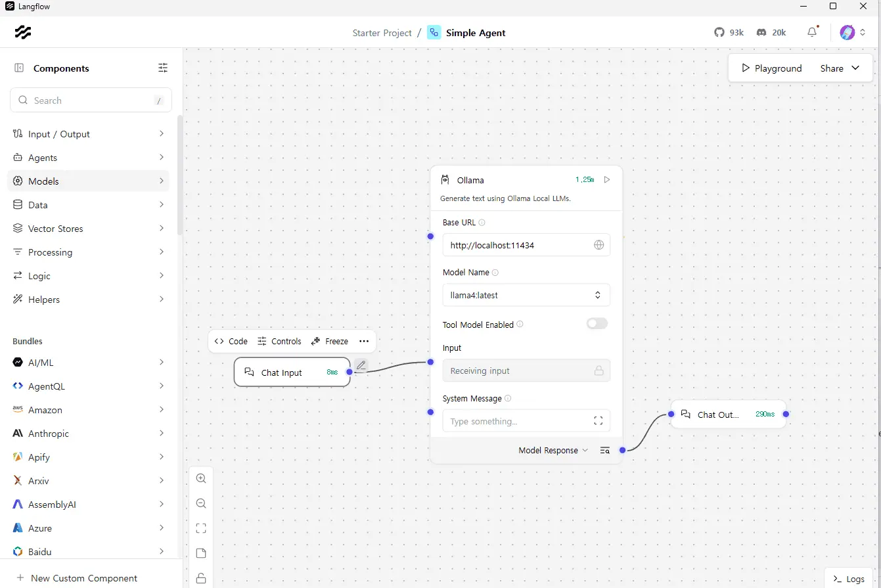Expand the AI/ML bundle
The height and width of the screenshot is (588, 881).
tap(88, 363)
